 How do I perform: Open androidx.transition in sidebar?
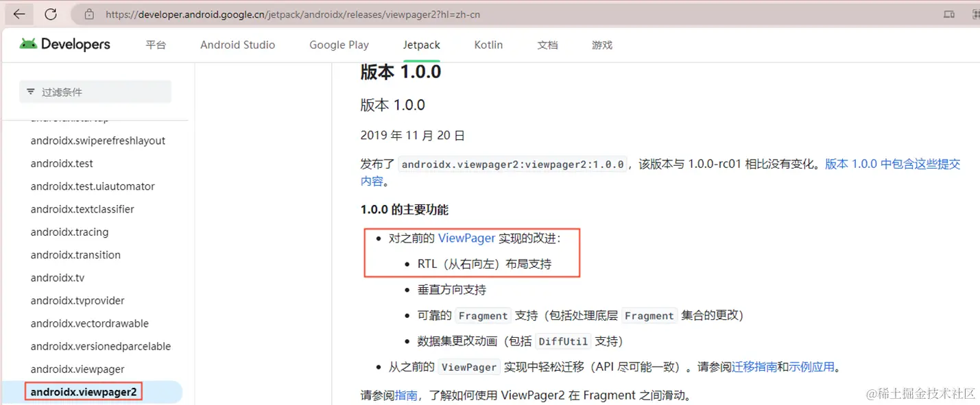pos(75,255)
